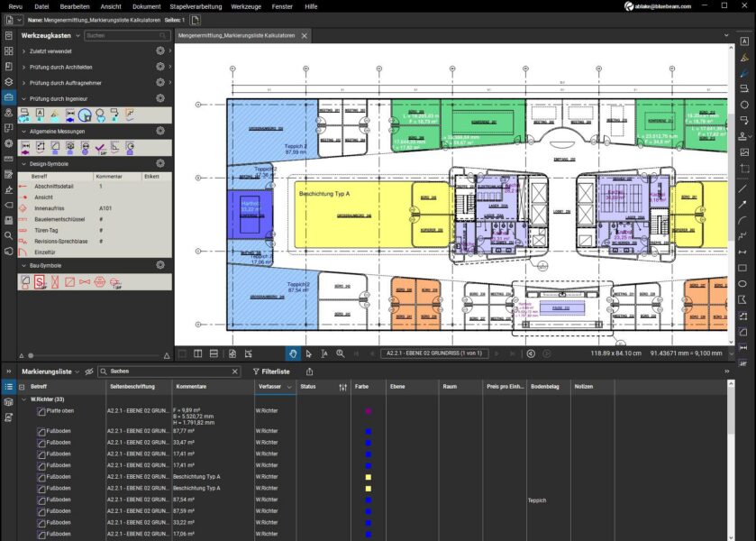Sort by the Verfasser column header

[x=269, y=387]
